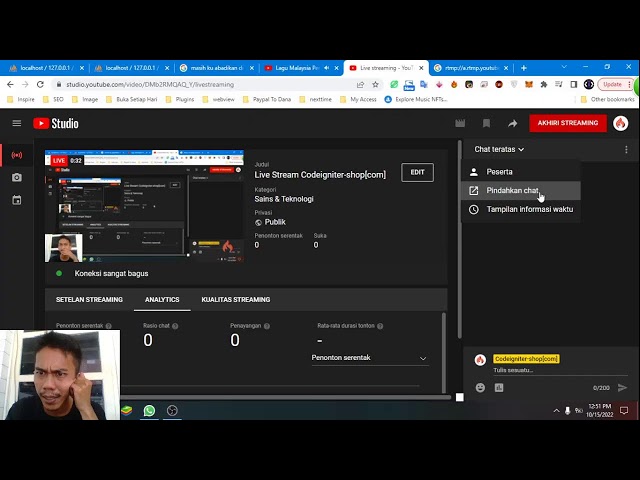Open Windows notification center

[624, 410]
